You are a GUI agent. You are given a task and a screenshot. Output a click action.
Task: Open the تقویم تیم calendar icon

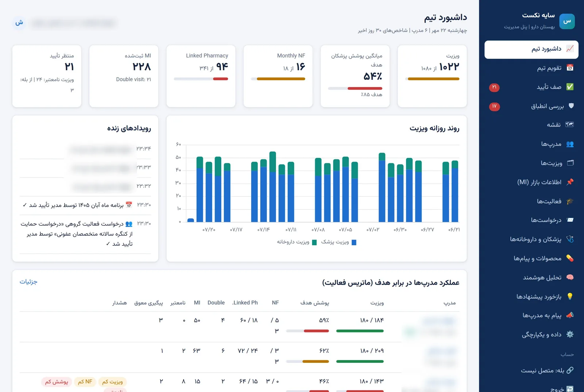coord(570,68)
